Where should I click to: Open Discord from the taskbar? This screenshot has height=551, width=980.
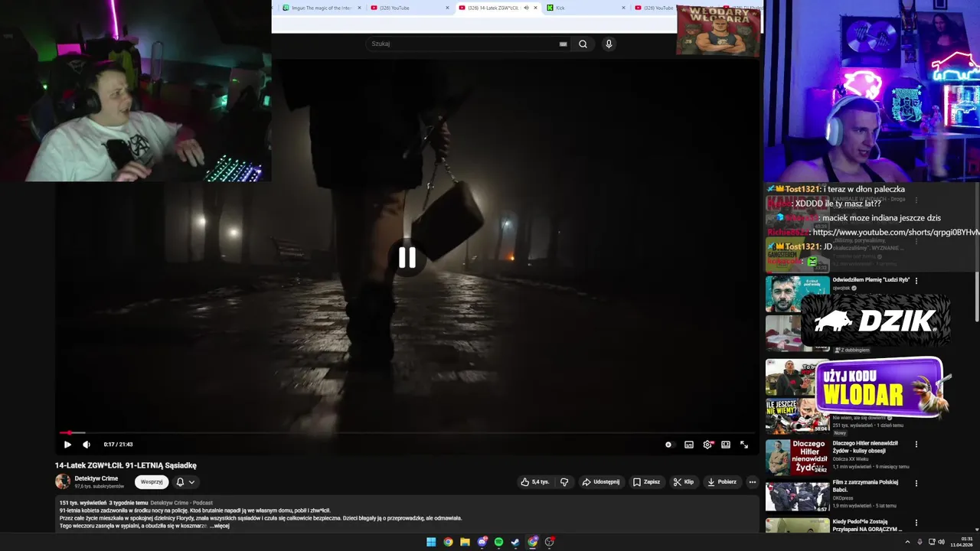click(x=482, y=542)
